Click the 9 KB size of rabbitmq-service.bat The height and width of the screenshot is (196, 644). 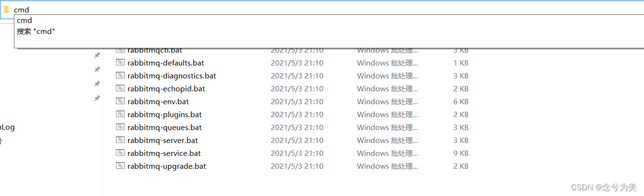pos(461,153)
